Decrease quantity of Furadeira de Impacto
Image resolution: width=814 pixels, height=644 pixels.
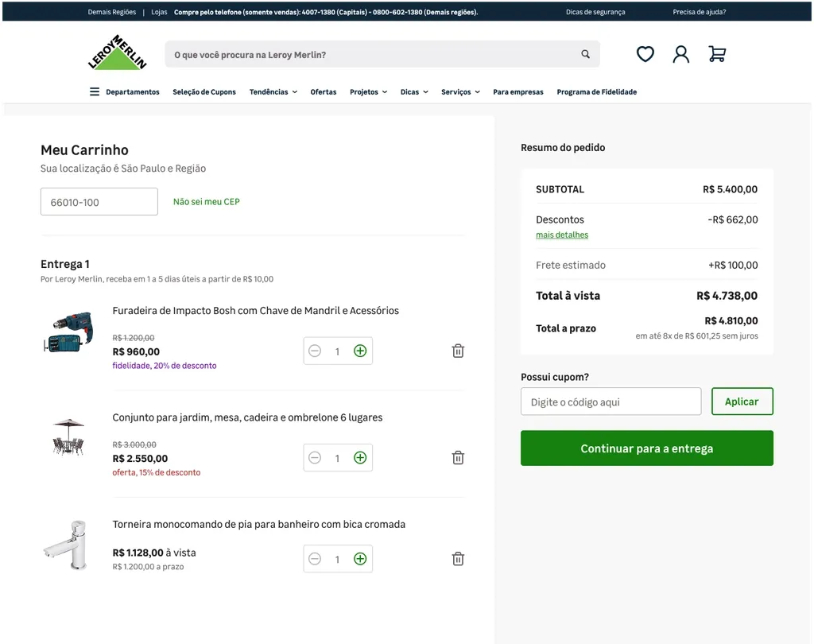(315, 351)
